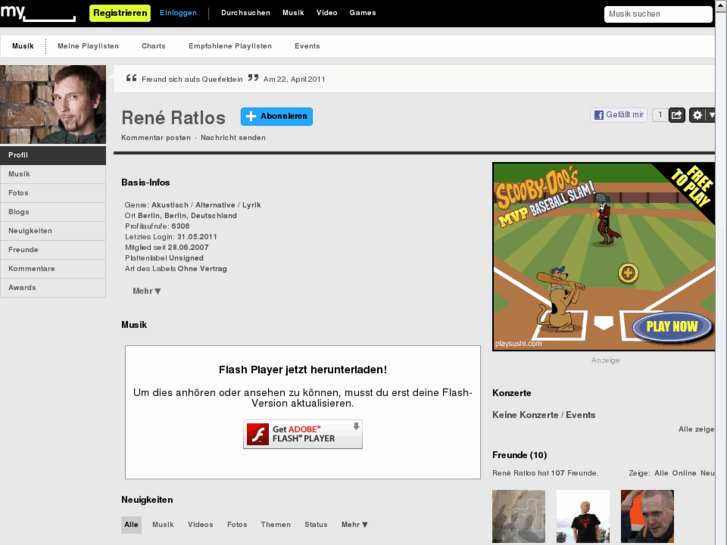Click the Alternative genre link

(x=215, y=205)
